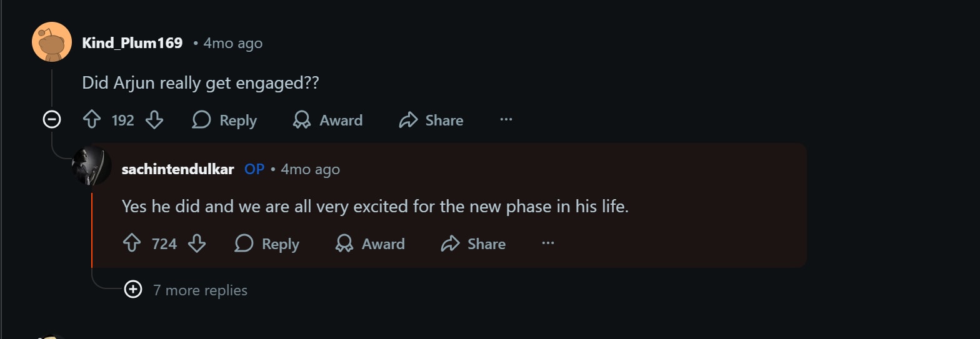The image size is (980, 339).
Task: Upvote Kind_Plum169's comment
Action: [x=92, y=120]
